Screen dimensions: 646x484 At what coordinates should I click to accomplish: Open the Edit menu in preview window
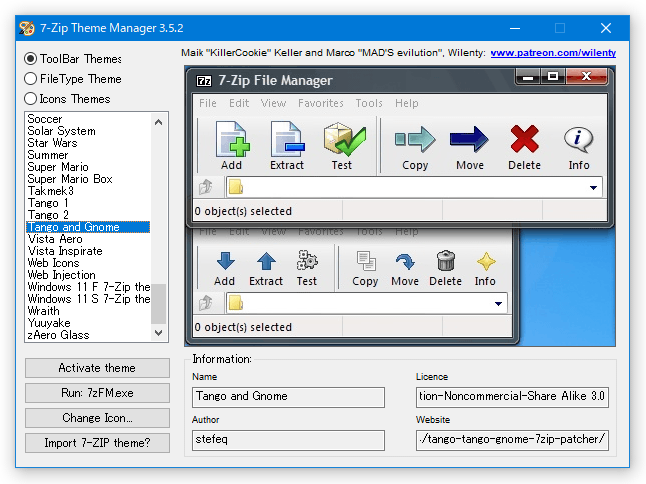pos(239,103)
